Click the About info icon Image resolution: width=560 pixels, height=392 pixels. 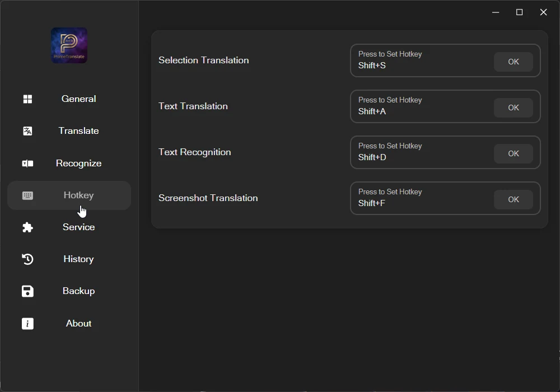click(27, 324)
